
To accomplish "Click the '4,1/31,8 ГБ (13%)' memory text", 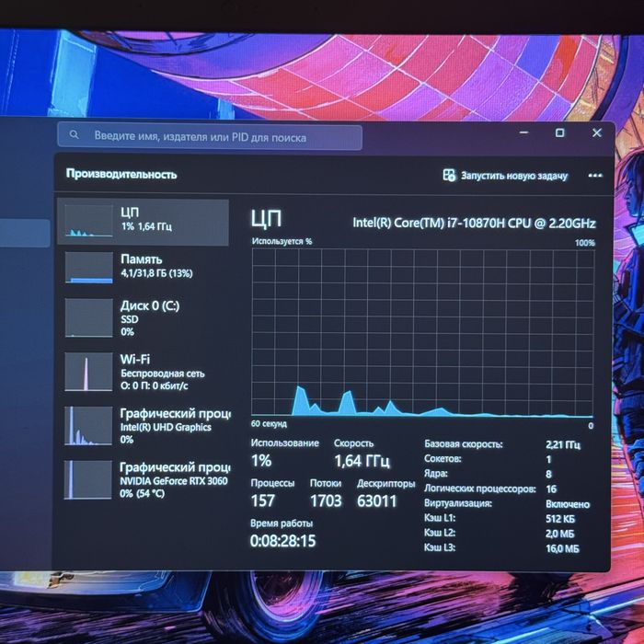I will pyautogui.click(x=156, y=273).
